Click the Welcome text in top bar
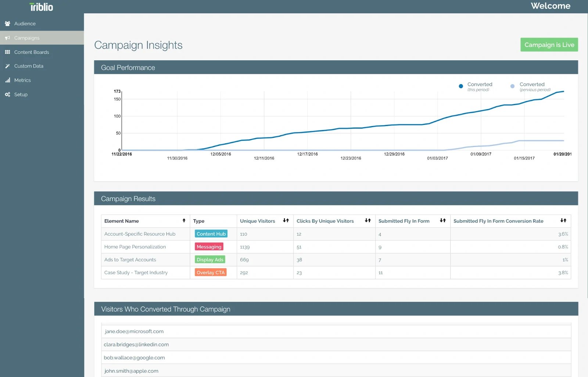Image resolution: width=588 pixels, height=377 pixels. (x=551, y=6)
